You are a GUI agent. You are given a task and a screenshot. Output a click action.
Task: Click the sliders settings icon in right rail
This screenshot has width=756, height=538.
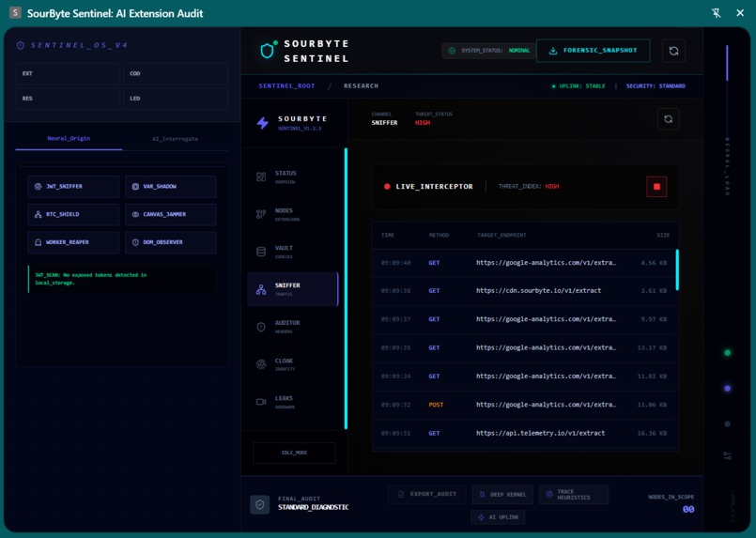727,455
